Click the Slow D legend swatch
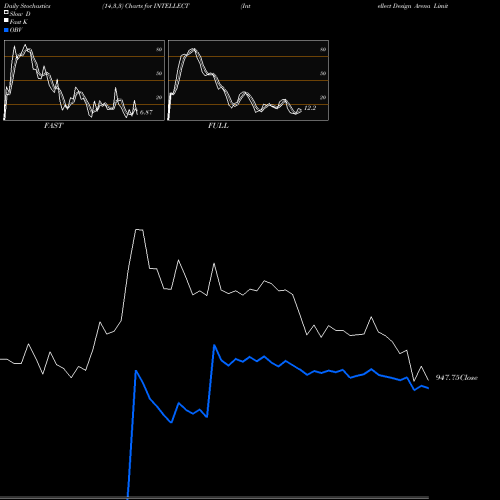The width and height of the screenshot is (500, 500). coord(6,12)
